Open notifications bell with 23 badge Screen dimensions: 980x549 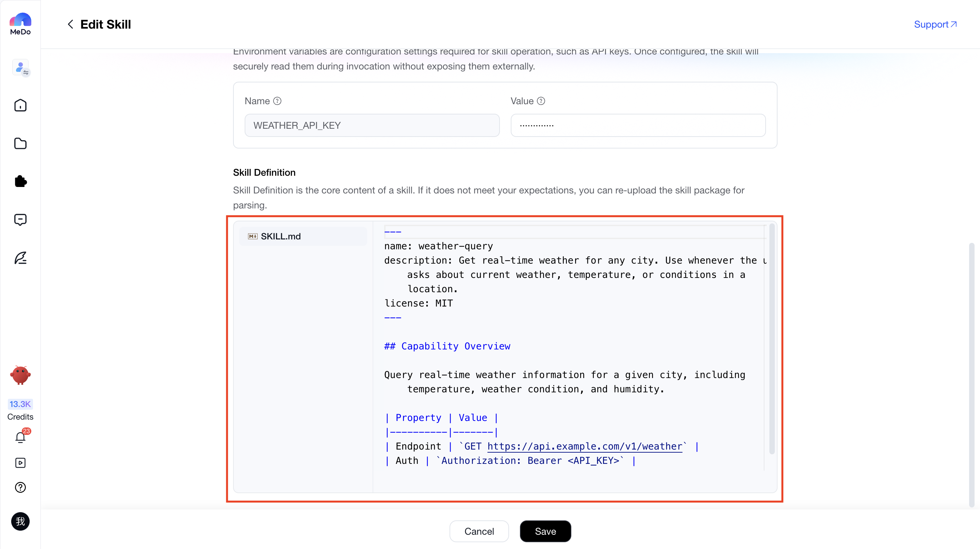point(20,437)
